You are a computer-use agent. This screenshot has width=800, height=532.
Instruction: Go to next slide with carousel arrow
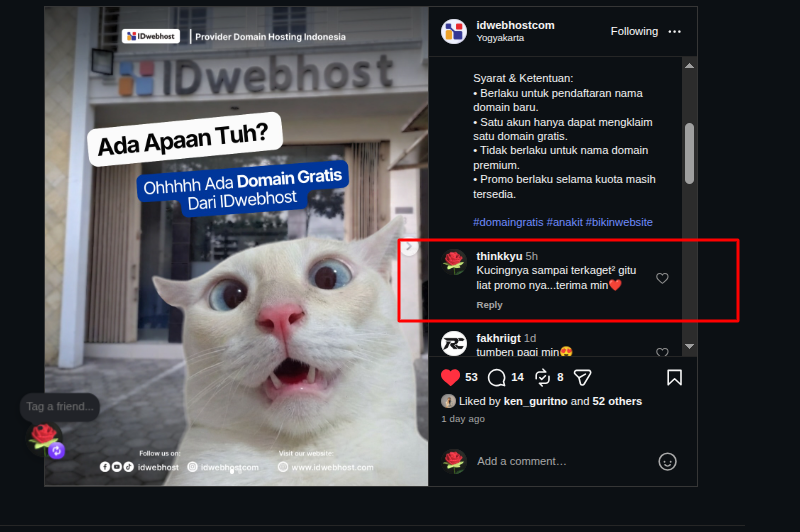coord(409,247)
